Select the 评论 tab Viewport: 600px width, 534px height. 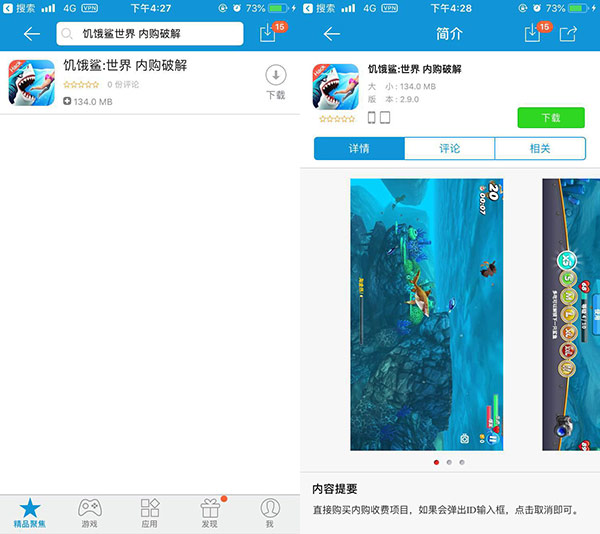450,148
